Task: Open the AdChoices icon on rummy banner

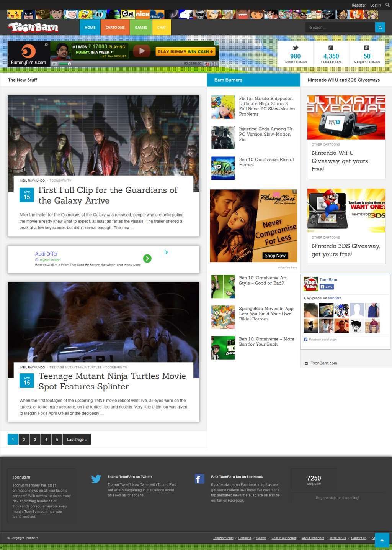Action: [216, 43]
